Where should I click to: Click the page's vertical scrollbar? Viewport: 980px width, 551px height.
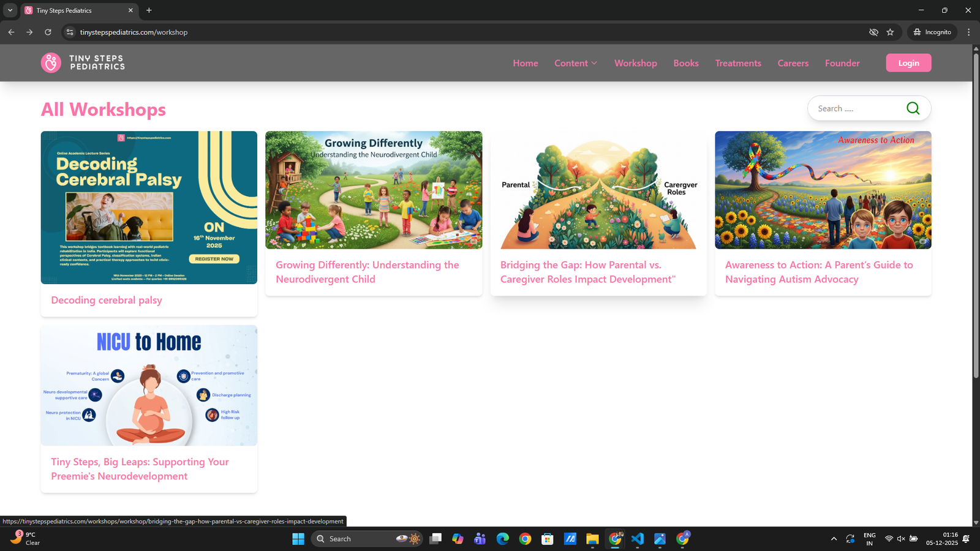coord(976,245)
